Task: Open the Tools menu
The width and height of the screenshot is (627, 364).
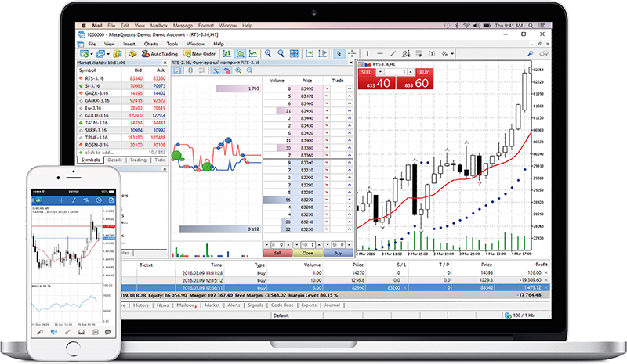Action: (x=172, y=44)
